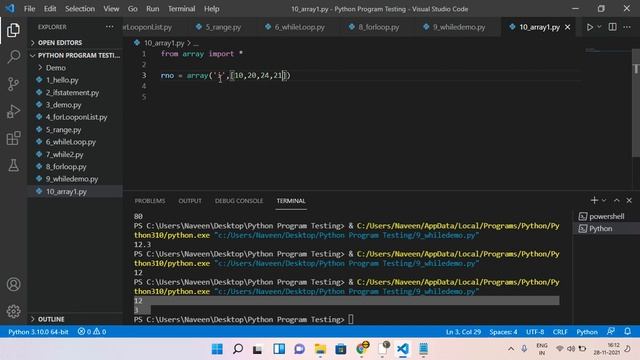This screenshot has width=640, height=360.
Task: Open the View menu
Action: coord(111,9)
